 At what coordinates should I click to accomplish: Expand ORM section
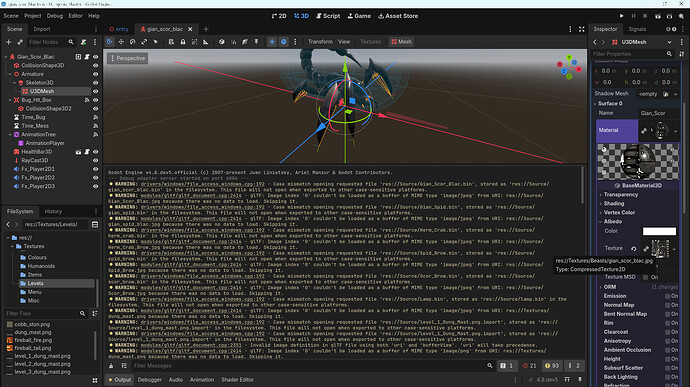tap(601, 287)
